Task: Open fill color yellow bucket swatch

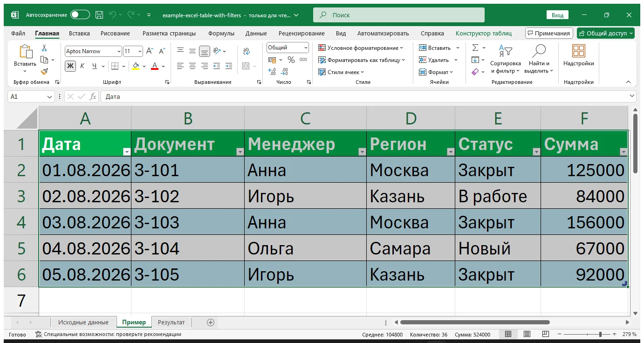Action: point(136,66)
